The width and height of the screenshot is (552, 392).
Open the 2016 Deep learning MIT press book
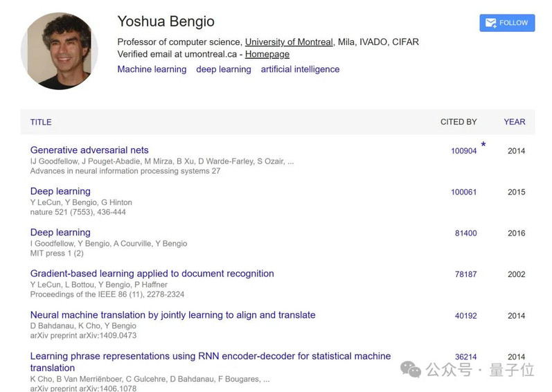[x=60, y=233]
